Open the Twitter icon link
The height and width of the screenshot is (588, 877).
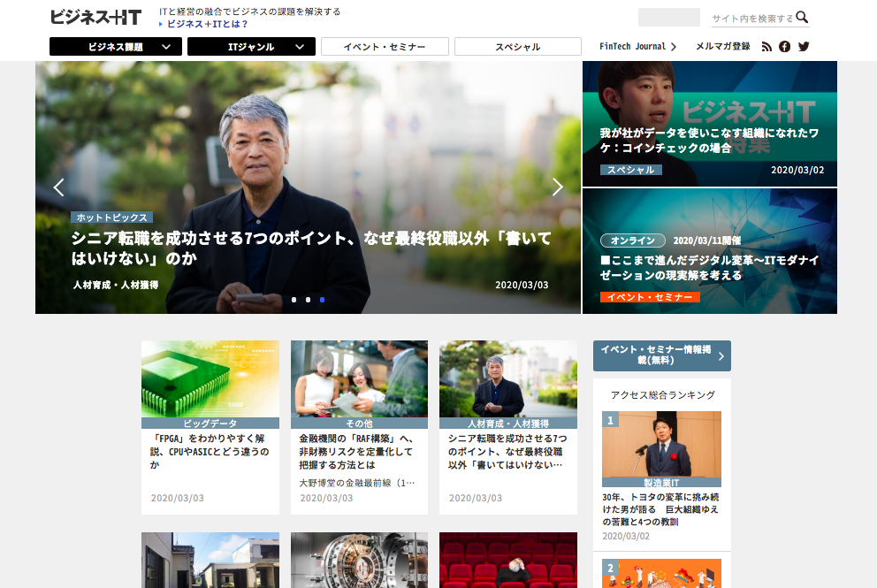(804, 47)
